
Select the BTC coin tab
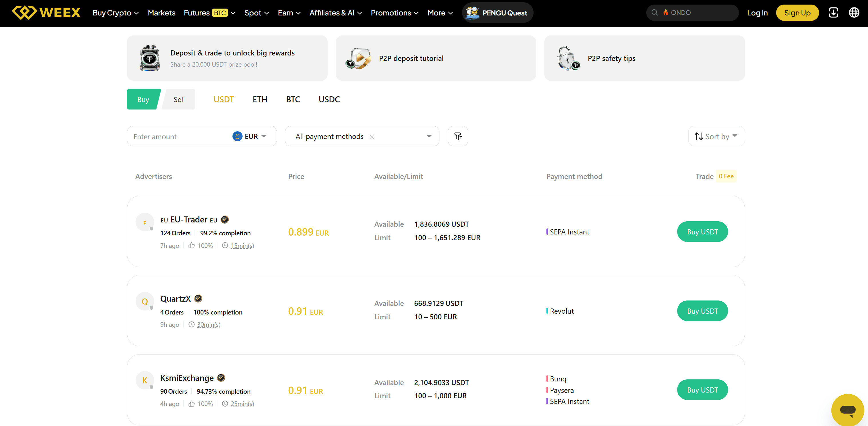pyautogui.click(x=293, y=99)
